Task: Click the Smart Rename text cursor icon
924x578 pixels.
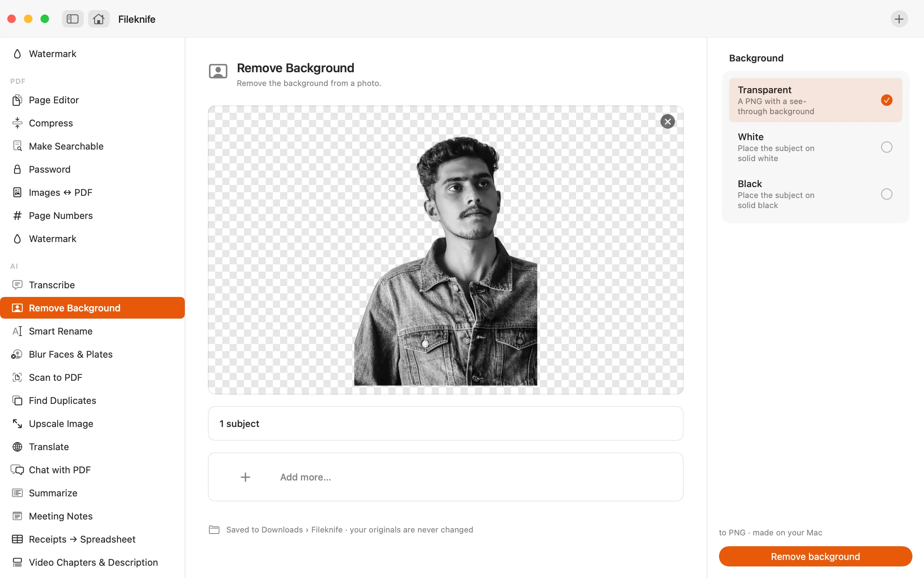Action: point(17,331)
